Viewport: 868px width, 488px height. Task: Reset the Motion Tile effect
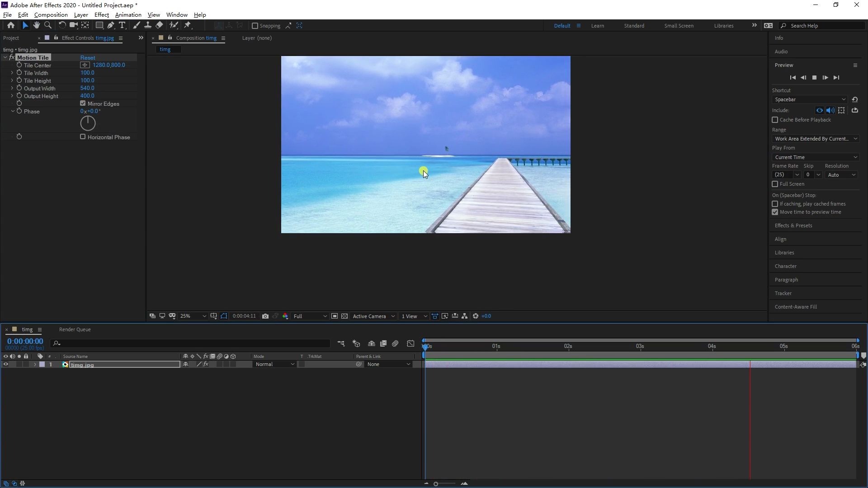pyautogui.click(x=88, y=57)
